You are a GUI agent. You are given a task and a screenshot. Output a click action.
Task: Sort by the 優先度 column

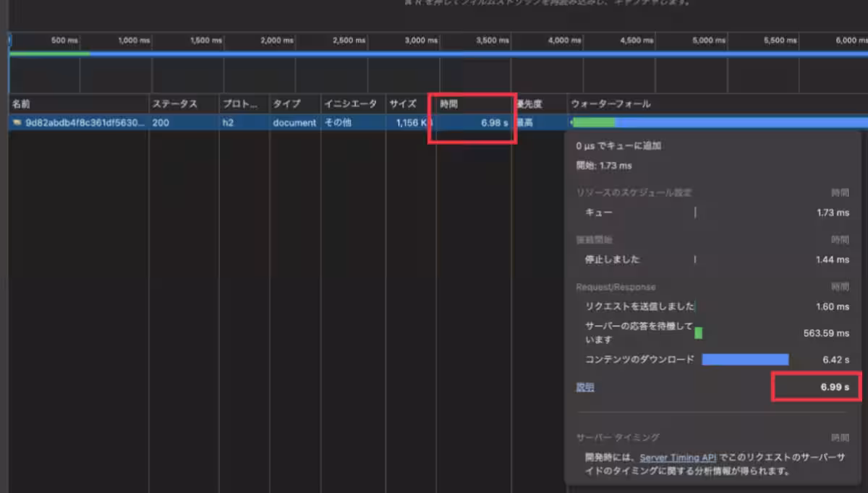(x=535, y=103)
